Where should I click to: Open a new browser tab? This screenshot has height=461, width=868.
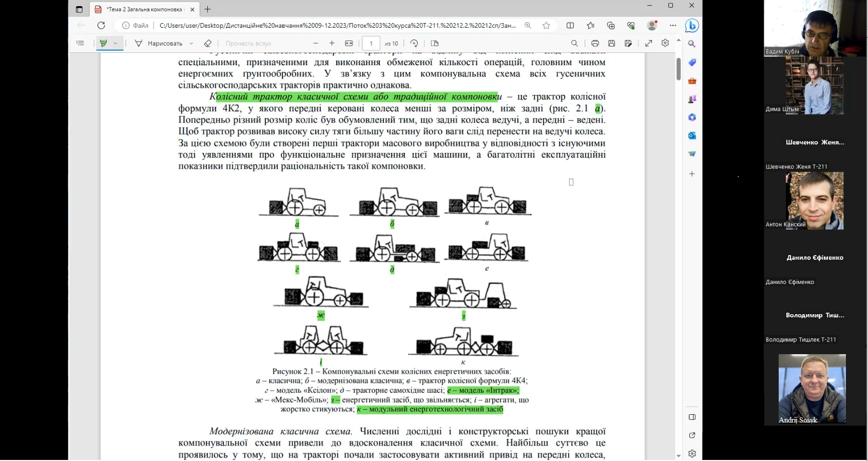tap(207, 9)
